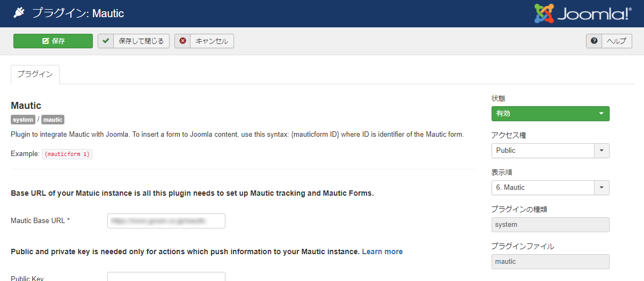Click the Mautic heading text
644x281 pixels.
[26, 106]
